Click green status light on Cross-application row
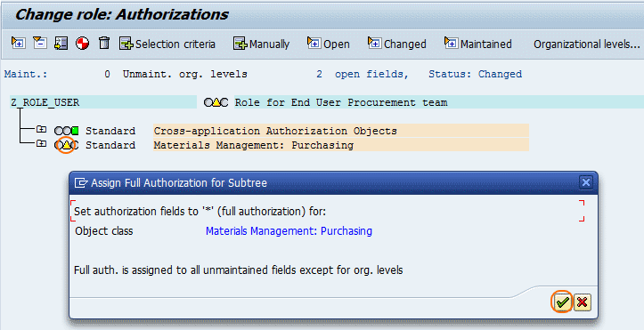Viewport: 644px width, 330px height. click(75, 131)
